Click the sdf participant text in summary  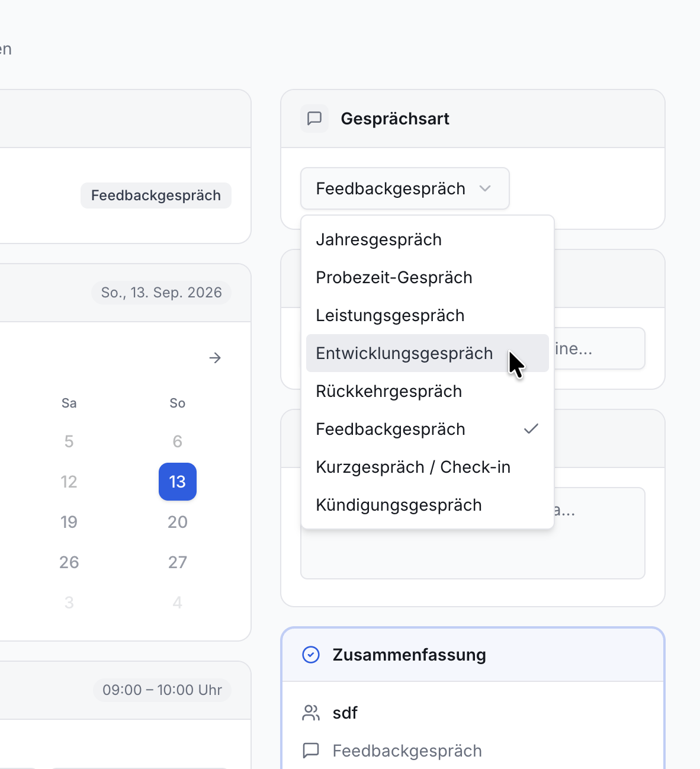[x=345, y=713]
